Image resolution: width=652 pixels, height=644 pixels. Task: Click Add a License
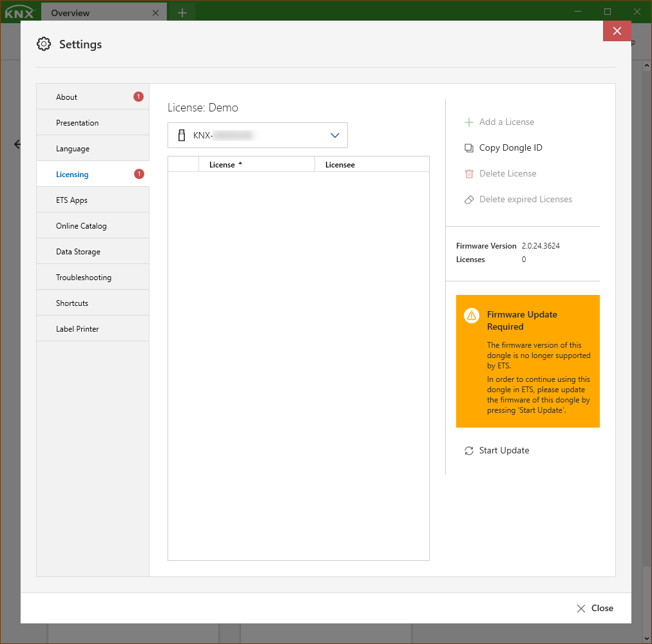tap(499, 122)
